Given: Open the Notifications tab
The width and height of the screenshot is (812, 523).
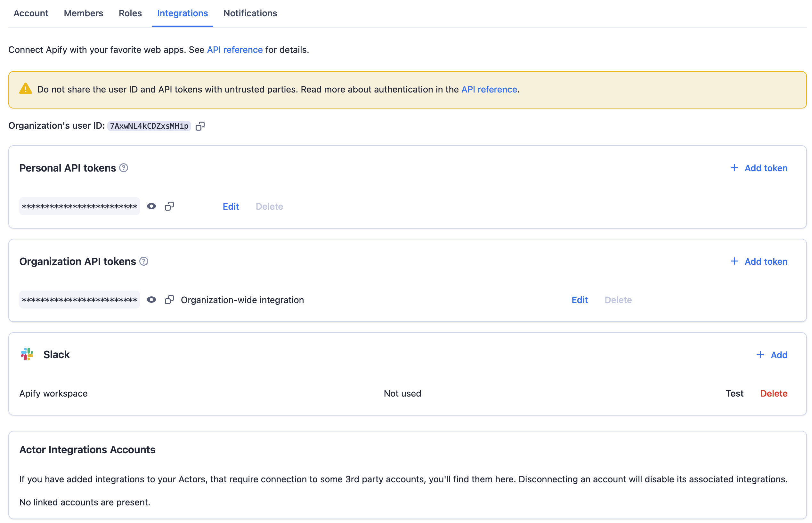Looking at the screenshot, I should coord(250,13).
